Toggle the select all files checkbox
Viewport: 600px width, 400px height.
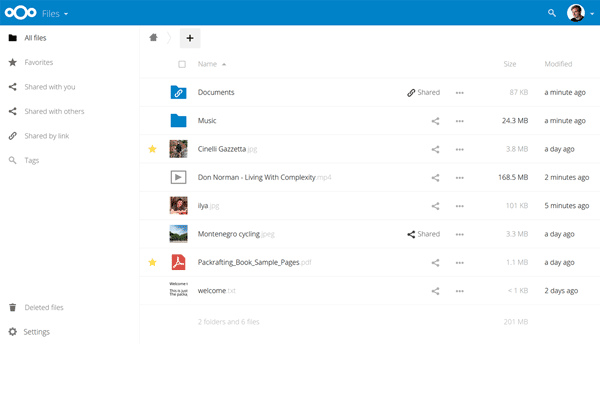(182, 64)
